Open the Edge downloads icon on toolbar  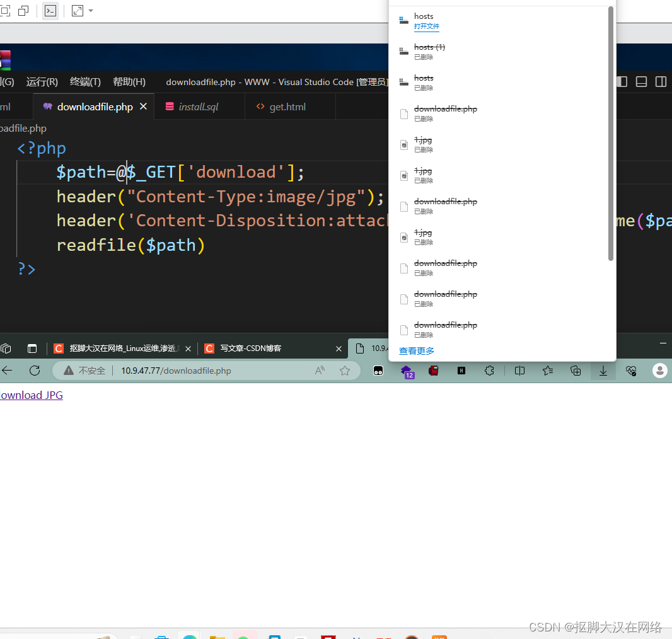point(603,371)
